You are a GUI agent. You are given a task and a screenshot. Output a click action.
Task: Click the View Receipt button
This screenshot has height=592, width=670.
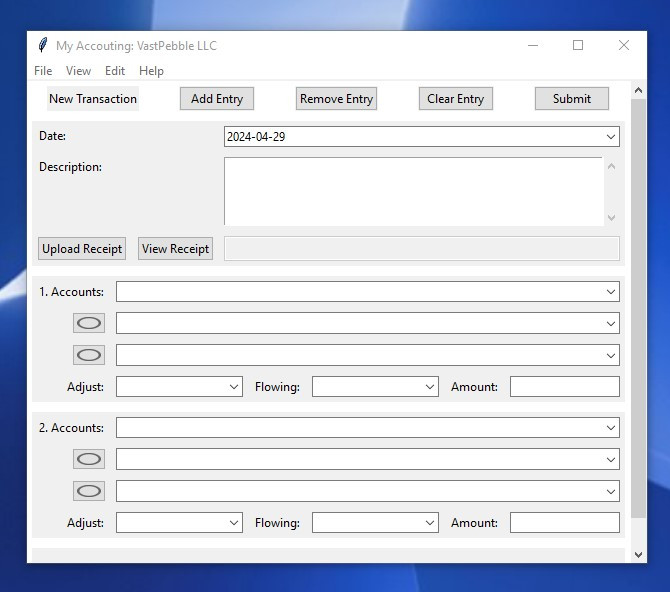coord(175,249)
